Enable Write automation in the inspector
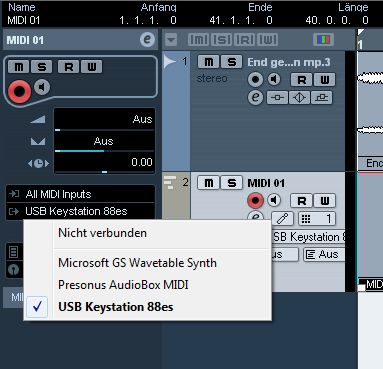The image size is (383, 369). tap(91, 67)
